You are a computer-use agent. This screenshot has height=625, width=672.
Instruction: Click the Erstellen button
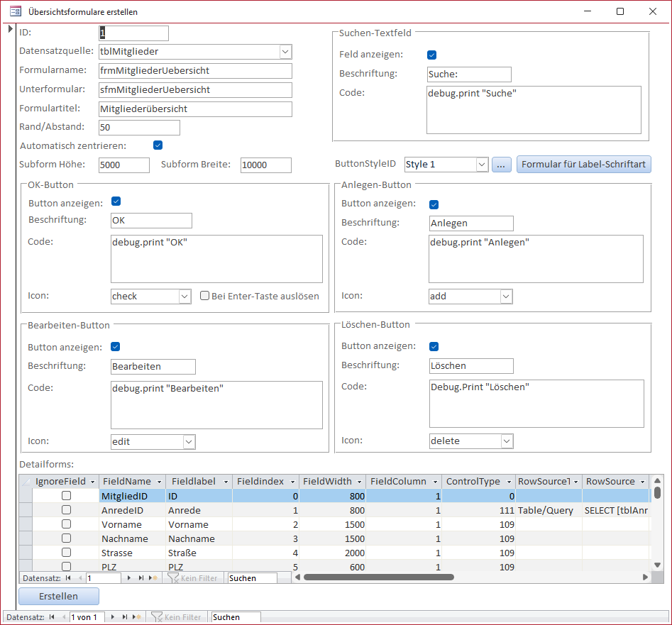tap(59, 596)
